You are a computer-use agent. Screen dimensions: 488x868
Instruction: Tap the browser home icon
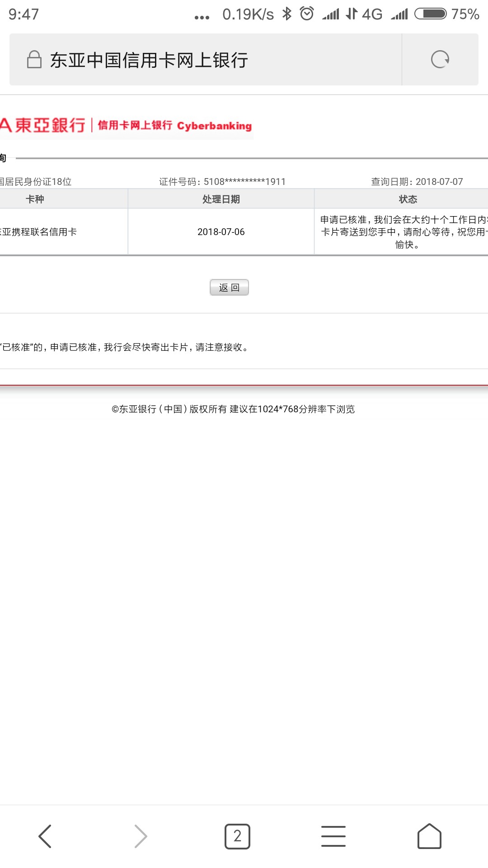[429, 836]
